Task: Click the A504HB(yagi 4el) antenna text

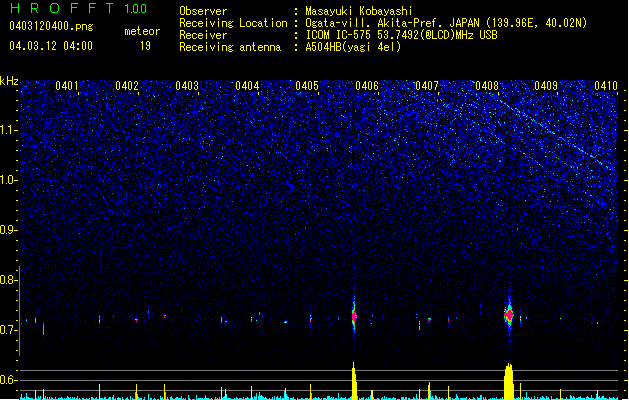Action: [x=353, y=47]
